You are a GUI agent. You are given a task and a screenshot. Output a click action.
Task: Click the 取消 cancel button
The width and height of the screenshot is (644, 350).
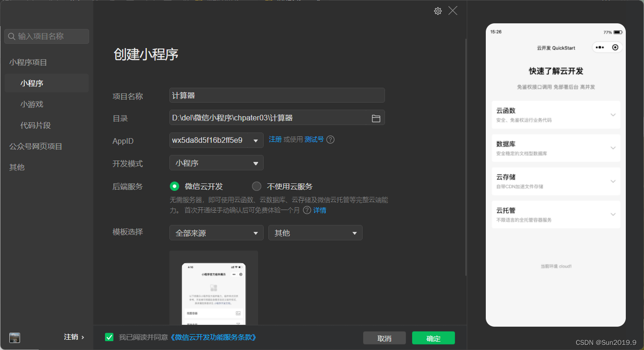(385, 338)
